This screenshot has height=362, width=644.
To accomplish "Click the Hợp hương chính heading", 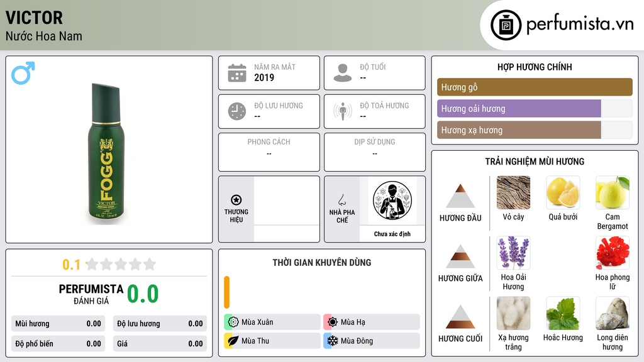I will point(535,67).
